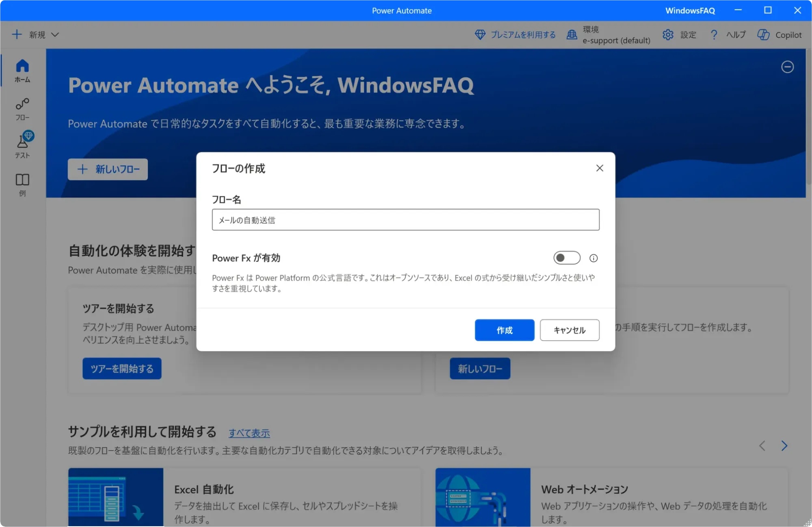Open the Excel 自動化 sample thumbnail

(x=116, y=497)
